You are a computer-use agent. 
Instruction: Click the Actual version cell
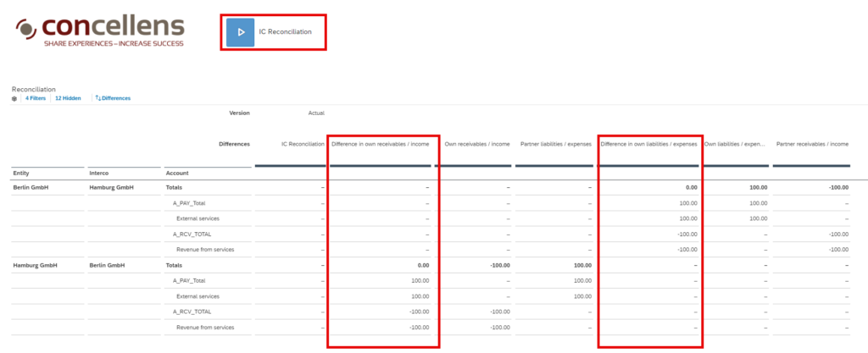(x=316, y=113)
